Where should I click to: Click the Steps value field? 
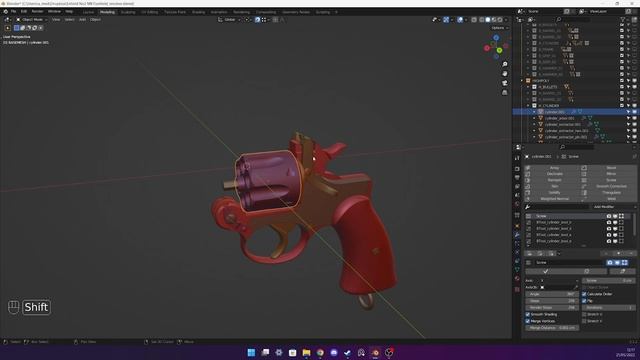[x=552, y=301]
